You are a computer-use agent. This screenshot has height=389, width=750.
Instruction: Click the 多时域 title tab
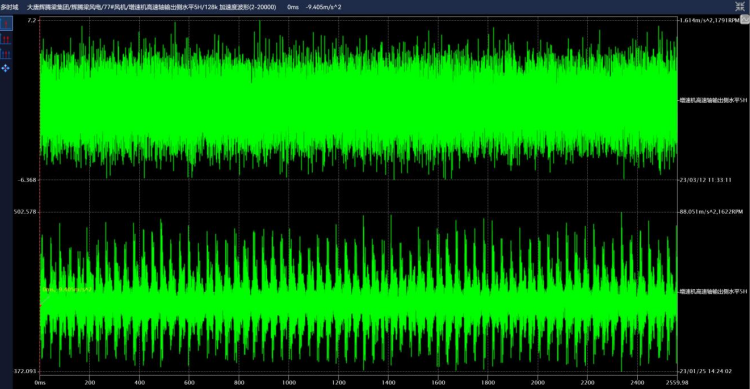tap(9, 7)
